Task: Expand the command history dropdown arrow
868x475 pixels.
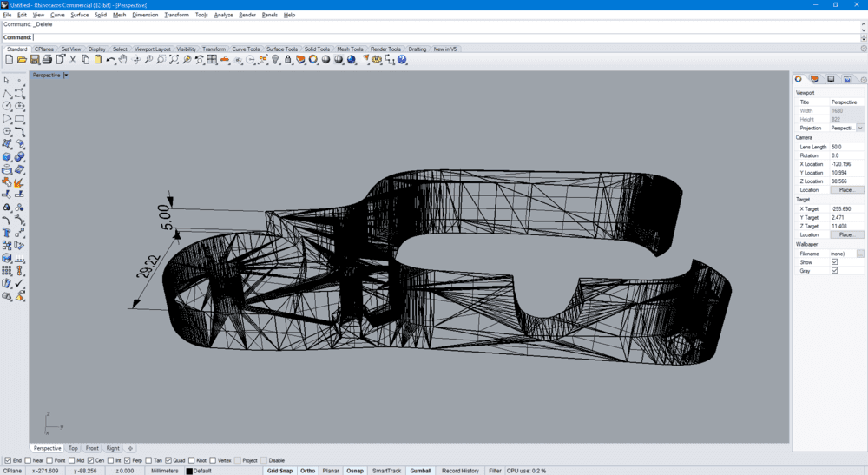Action: click(x=863, y=37)
